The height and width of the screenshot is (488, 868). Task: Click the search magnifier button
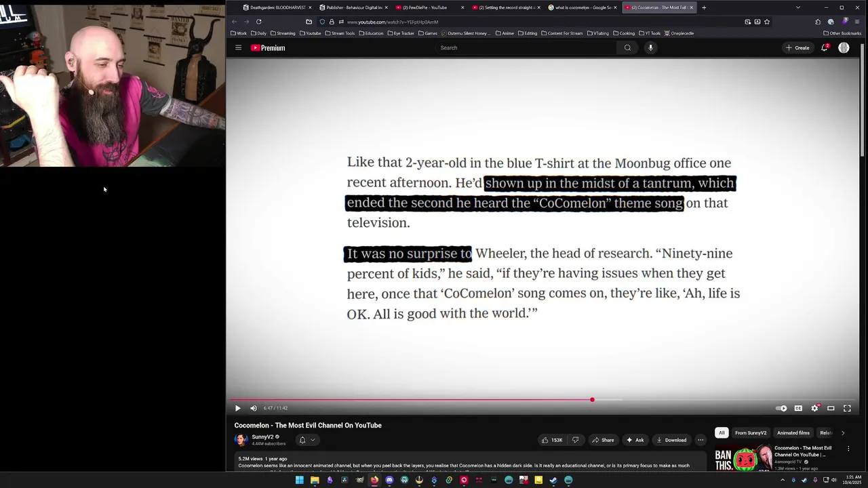627,47
